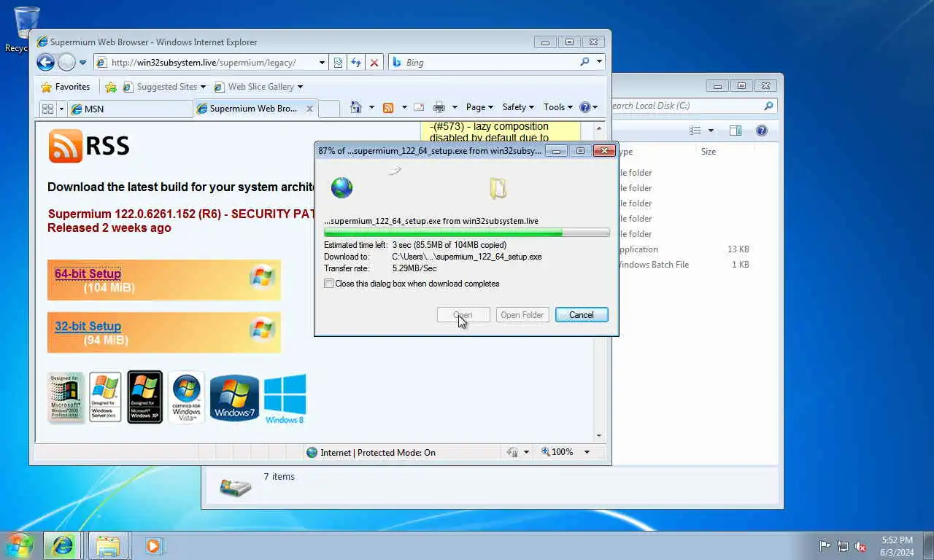Click the Read Mail envelope icon

click(419, 107)
